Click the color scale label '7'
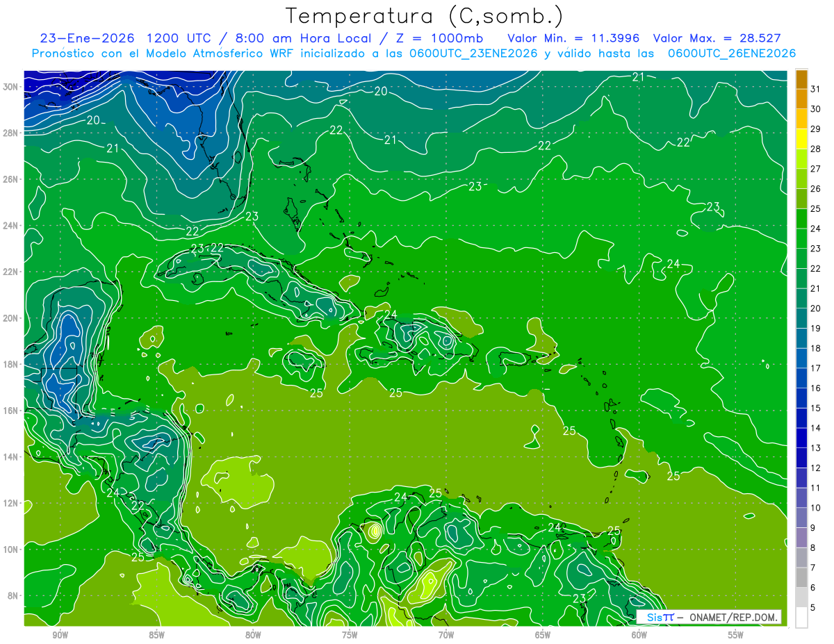The height and width of the screenshot is (644, 834). (813, 568)
